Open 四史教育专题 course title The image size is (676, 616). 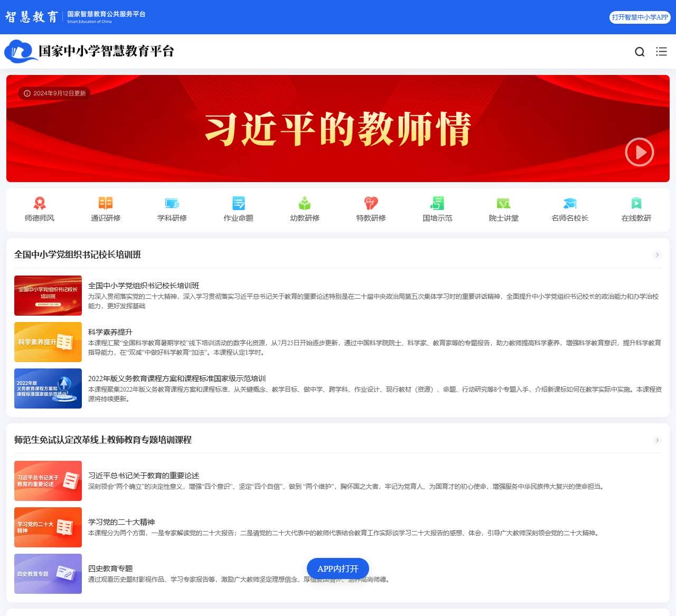[x=110, y=568]
